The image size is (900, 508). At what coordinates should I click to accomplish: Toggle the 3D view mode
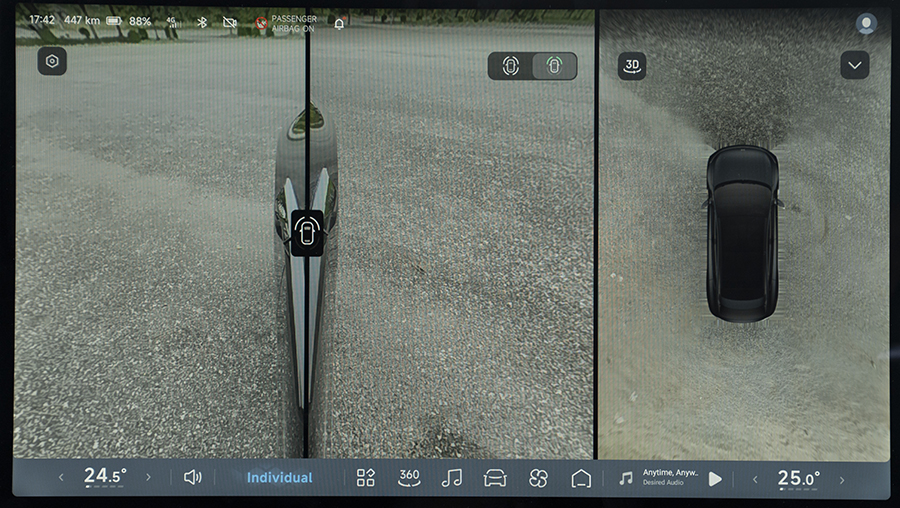coord(631,66)
